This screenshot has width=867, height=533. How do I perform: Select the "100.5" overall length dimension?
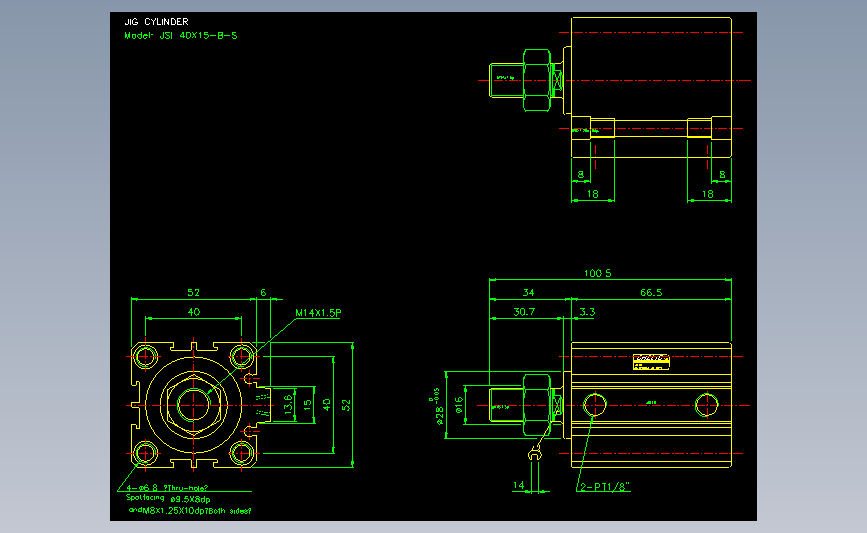598,273
